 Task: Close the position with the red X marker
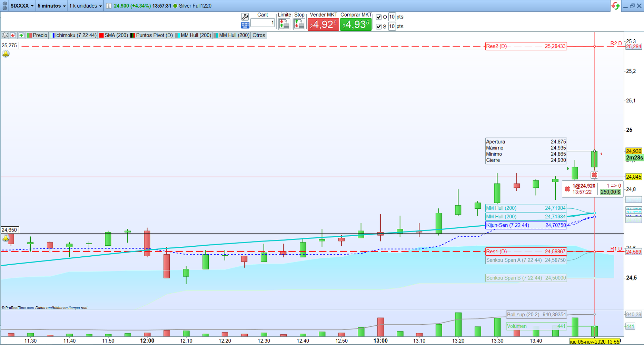tap(594, 175)
